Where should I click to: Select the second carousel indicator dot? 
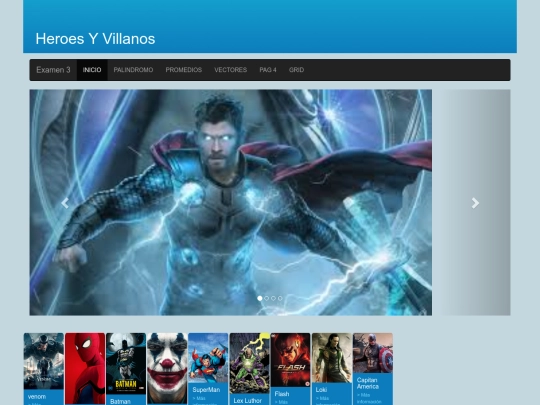[267, 298]
